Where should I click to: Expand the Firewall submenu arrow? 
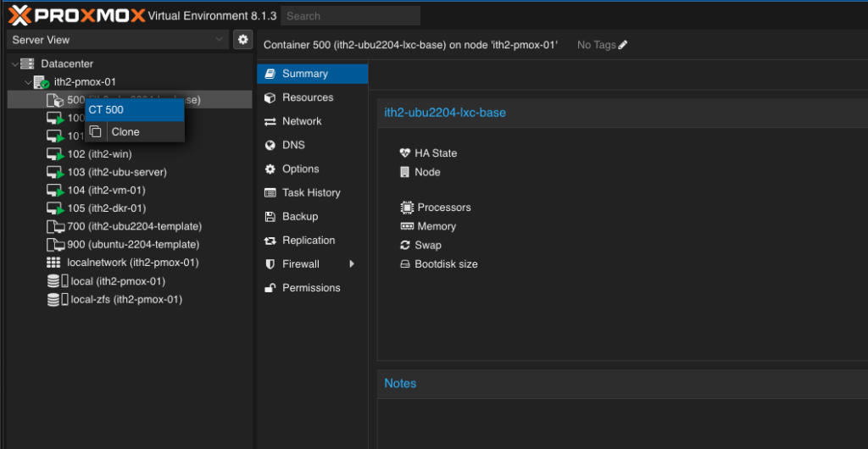(x=352, y=264)
